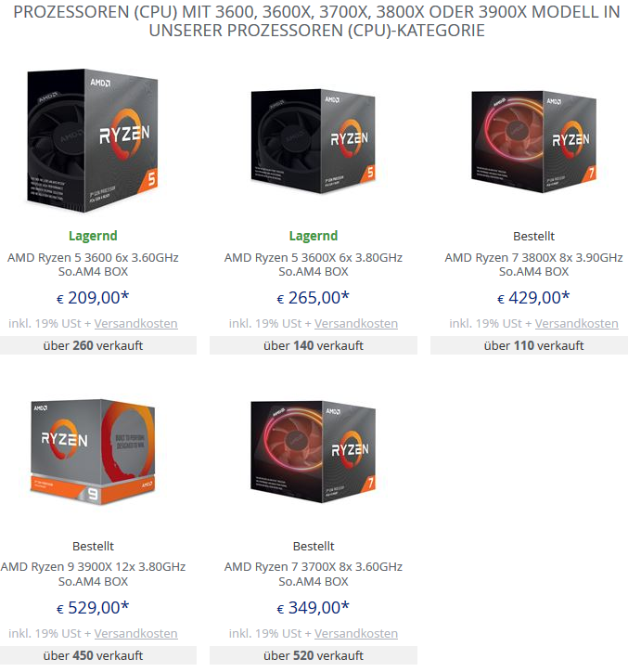628x672 pixels.
Task: Open Versandkosten link under the €265,00 price
Action: (x=356, y=324)
